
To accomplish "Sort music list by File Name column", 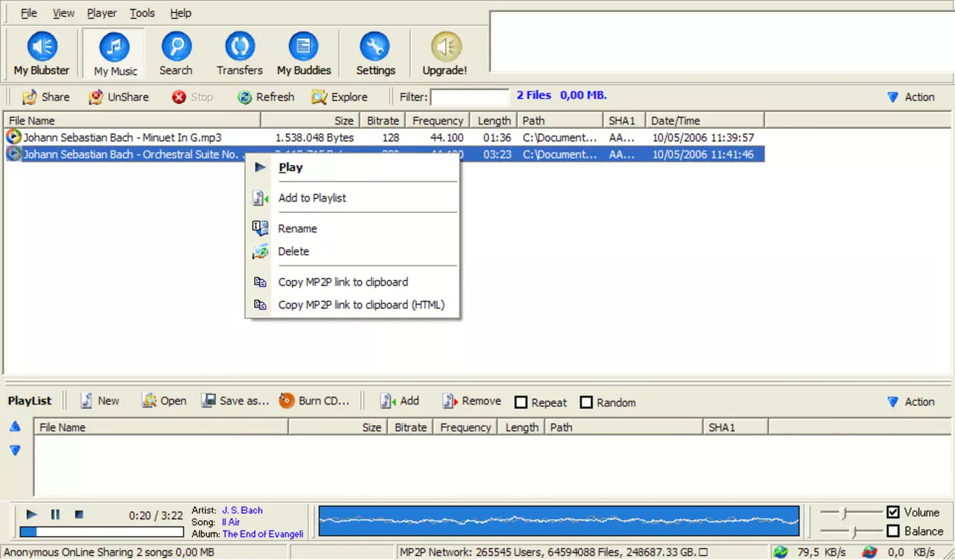I will 133,120.
